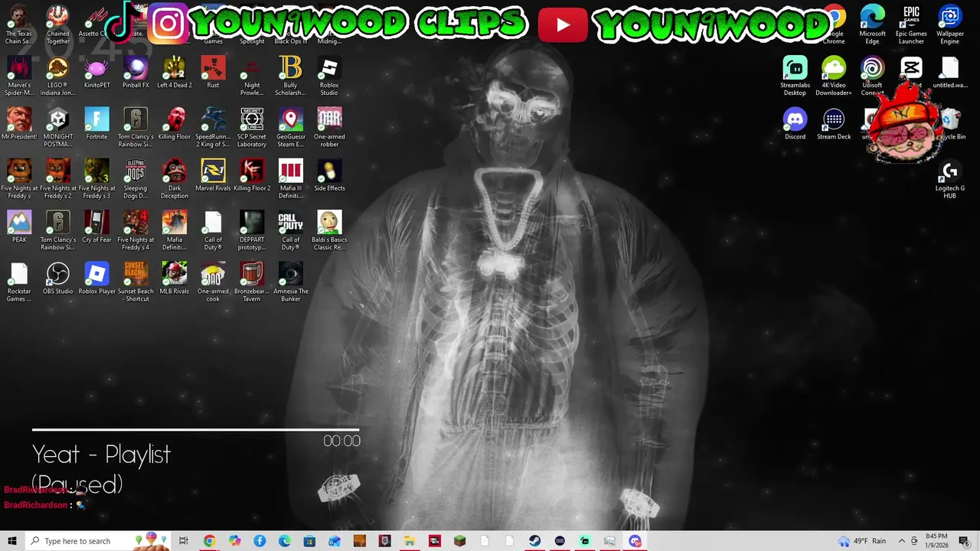Launch Mafia III Definitive Edition icon
Screen dimensions: 980x551
290,179
